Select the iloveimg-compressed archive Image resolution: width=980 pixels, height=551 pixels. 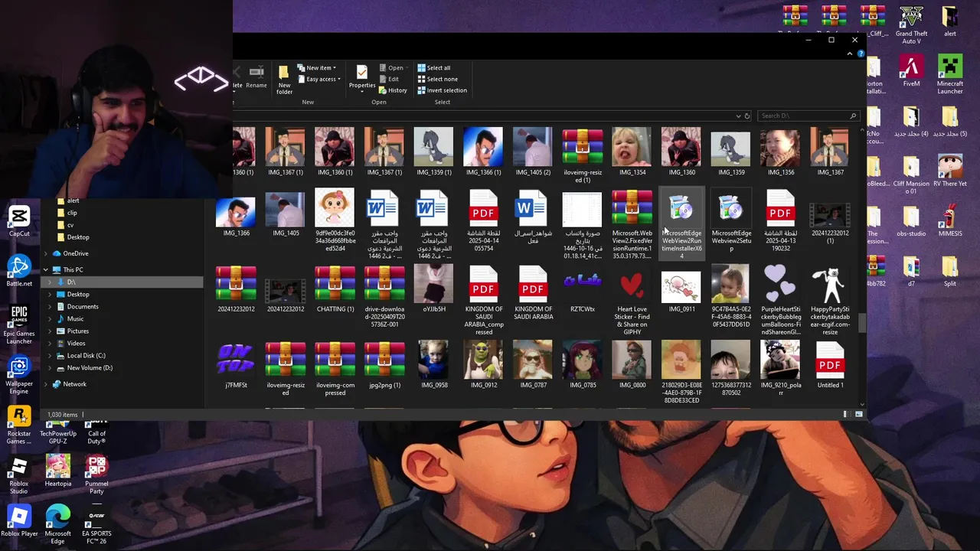click(335, 369)
